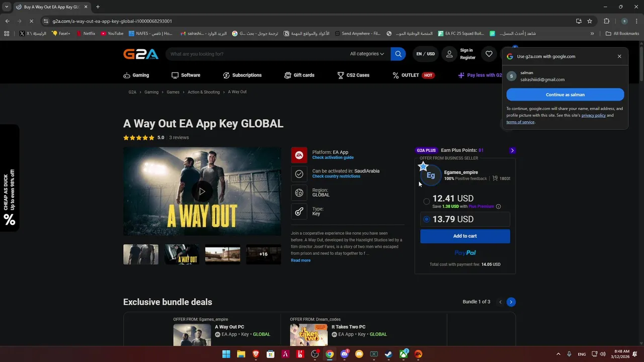This screenshot has width=644, height=362.
Task: Click the G2A logo
Action: 141,54
